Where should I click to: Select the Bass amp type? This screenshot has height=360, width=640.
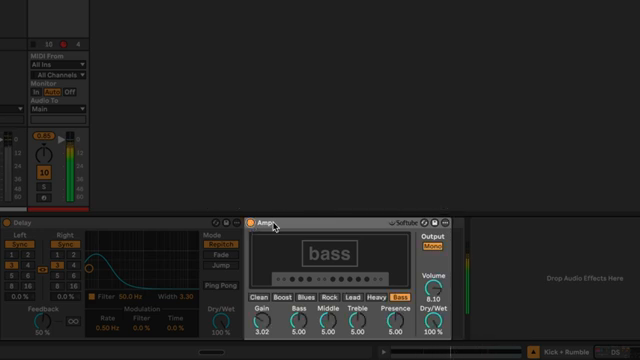pyautogui.click(x=400, y=298)
